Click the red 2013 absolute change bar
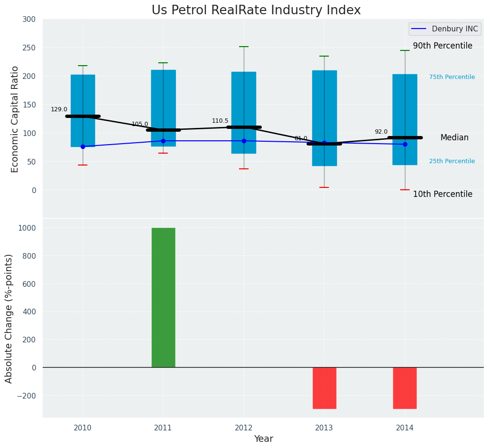 click(x=324, y=388)
